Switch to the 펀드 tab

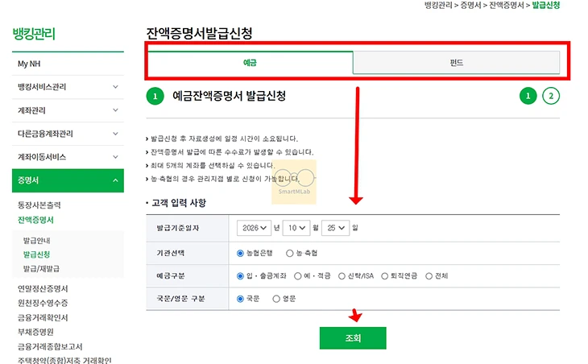pyautogui.click(x=457, y=63)
